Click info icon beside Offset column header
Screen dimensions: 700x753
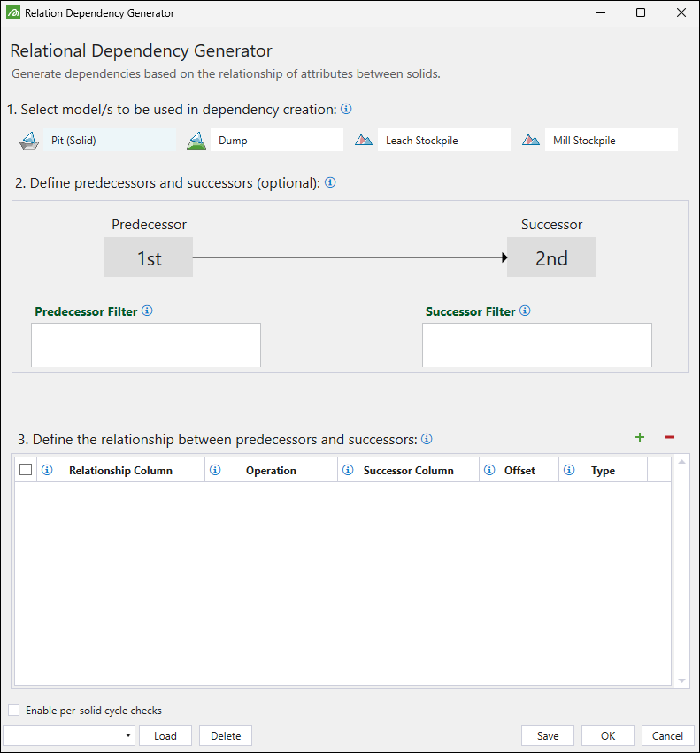point(489,470)
